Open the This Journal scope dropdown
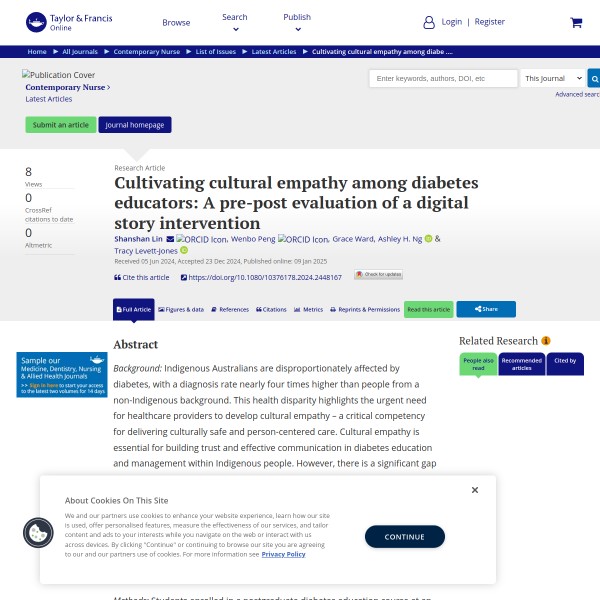 (x=547, y=78)
